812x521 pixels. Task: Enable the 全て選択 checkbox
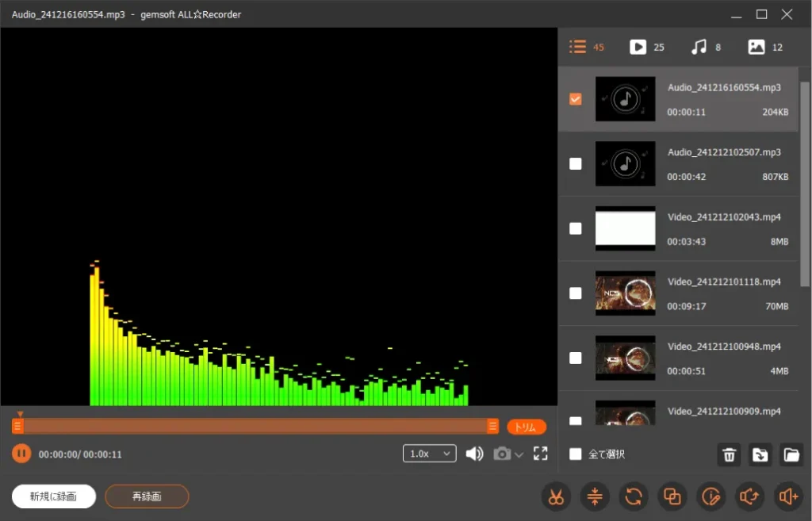[576, 454]
